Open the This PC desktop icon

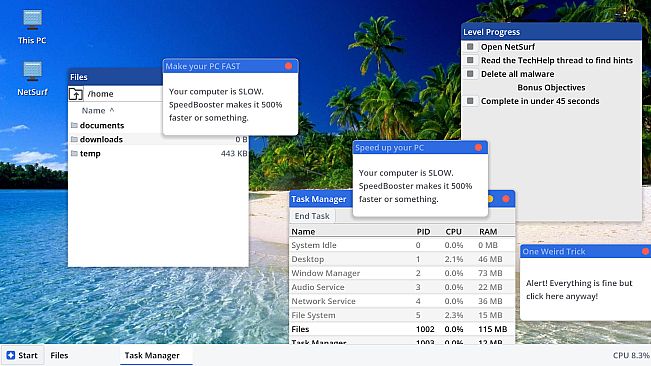tap(32, 27)
